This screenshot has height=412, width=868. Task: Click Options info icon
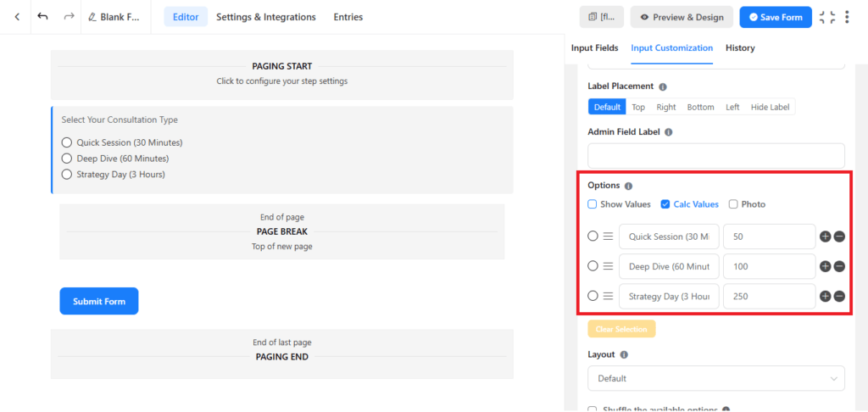coord(628,186)
